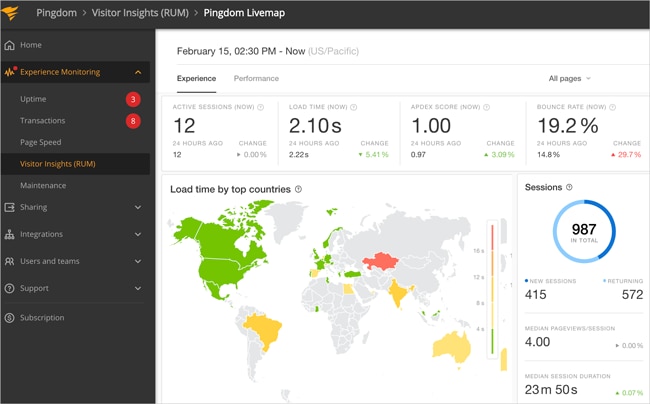Click the 24 hours ago bounce rate 14.8%
This screenshot has height=404, width=650.
pos(548,155)
